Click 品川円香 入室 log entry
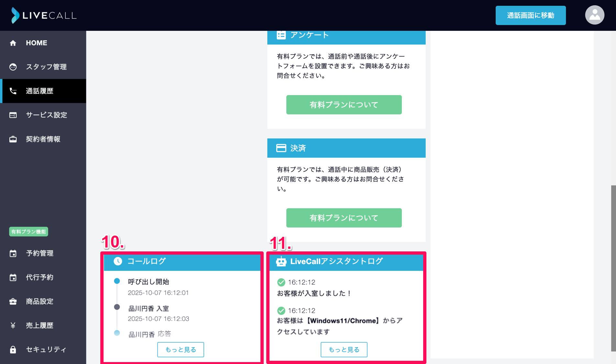 (x=148, y=308)
